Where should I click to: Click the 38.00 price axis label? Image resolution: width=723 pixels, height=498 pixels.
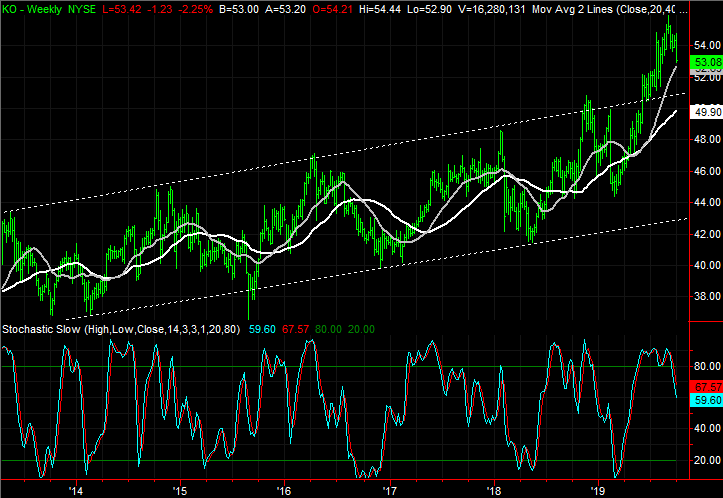click(707, 296)
